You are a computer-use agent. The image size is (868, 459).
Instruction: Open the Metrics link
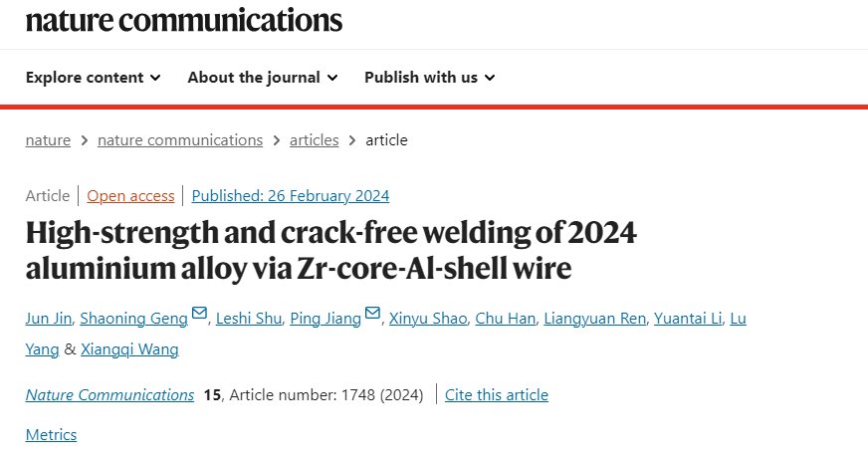click(x=51, y=435)
